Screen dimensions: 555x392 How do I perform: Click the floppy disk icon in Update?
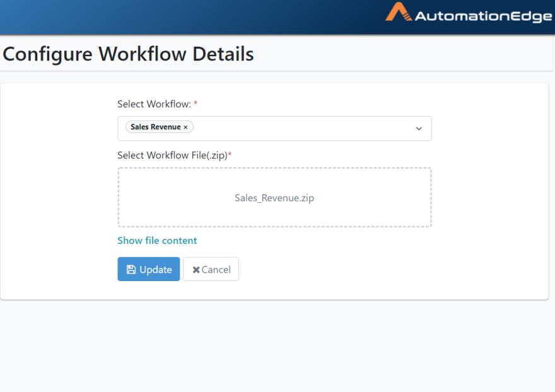coord(131,270)
